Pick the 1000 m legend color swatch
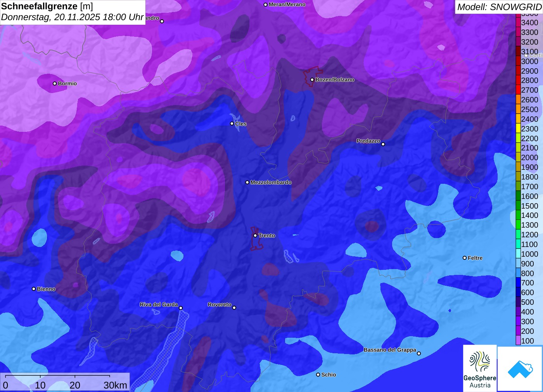 point(518,254)
